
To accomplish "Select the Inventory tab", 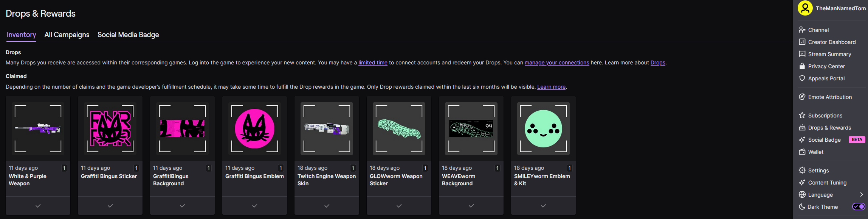I will (x=21, y=34).
